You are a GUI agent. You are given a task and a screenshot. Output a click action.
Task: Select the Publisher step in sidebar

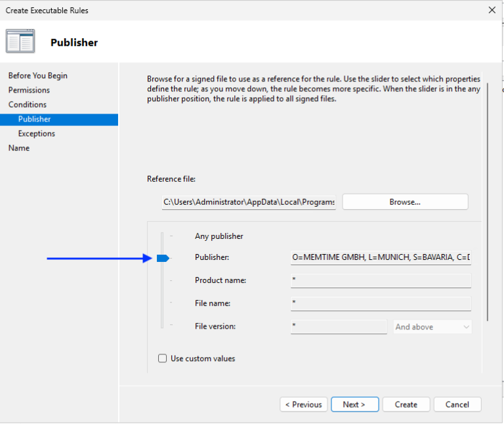59,119
